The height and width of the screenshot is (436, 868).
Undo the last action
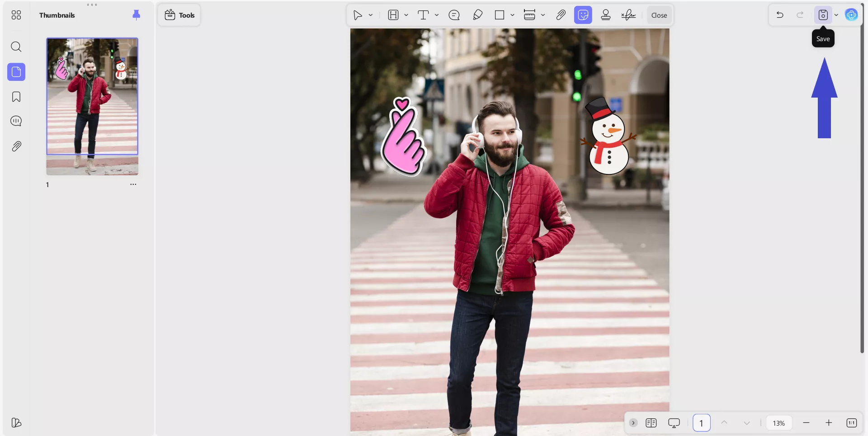pyautogui.click(x=780, y=15)
